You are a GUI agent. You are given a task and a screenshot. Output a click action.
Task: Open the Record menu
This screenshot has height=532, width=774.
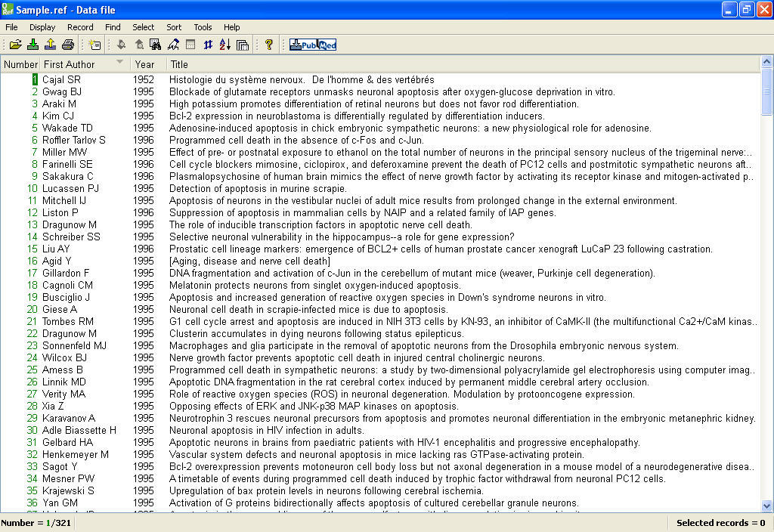pos(81,26)
